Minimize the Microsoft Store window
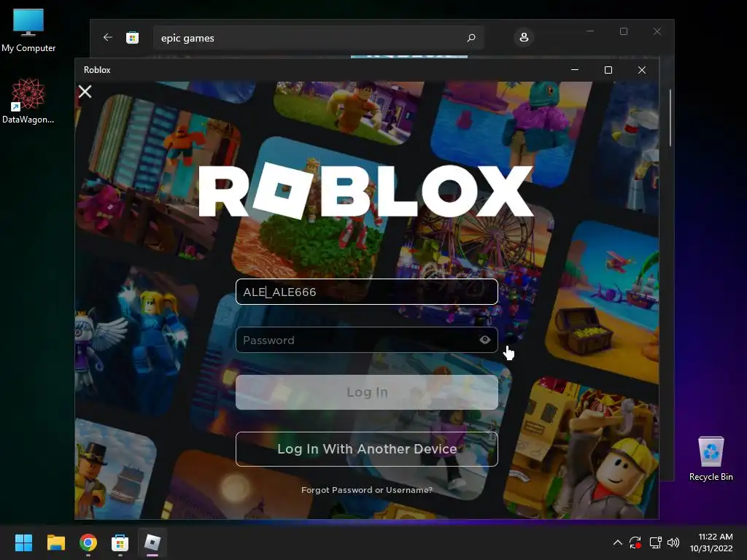The height and width of the screenshot is (560, 747). click(x=590, y=31)
